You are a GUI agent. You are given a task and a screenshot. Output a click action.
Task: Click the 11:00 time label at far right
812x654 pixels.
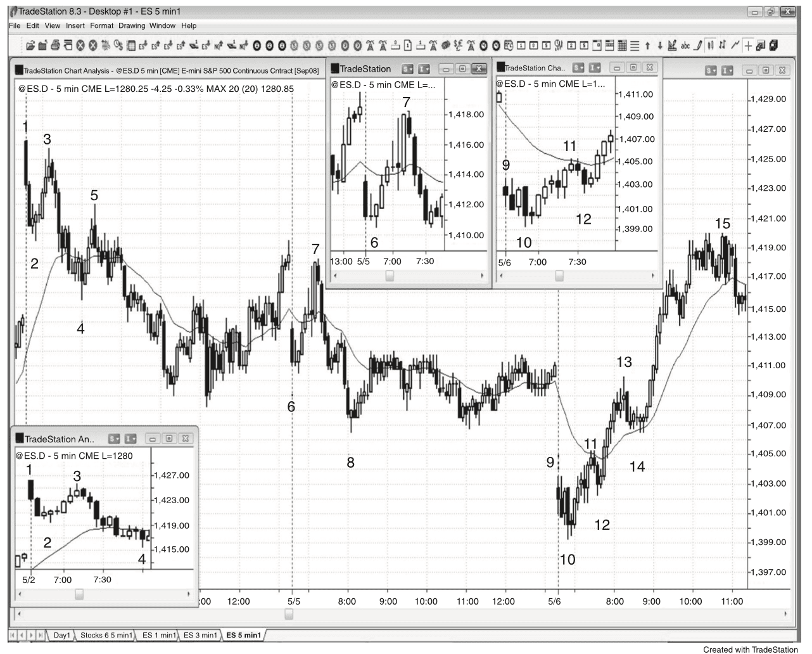732,601
